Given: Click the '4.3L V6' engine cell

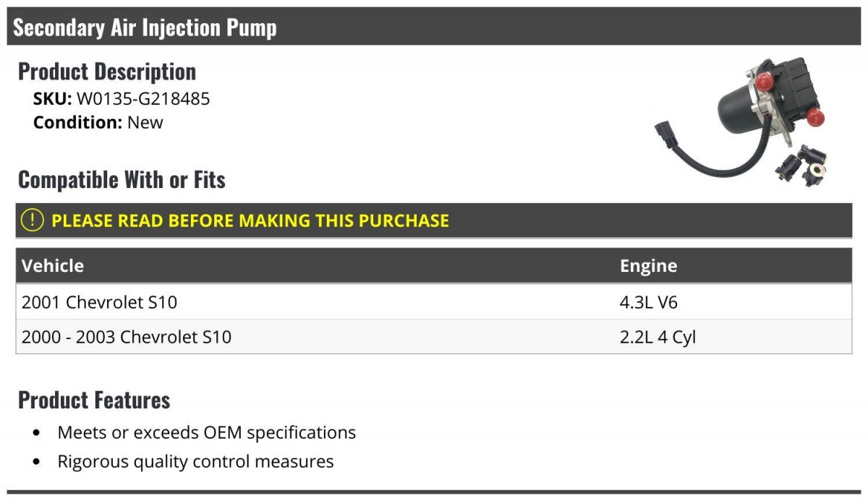Looking at the screenshot, I should (649, 302).
